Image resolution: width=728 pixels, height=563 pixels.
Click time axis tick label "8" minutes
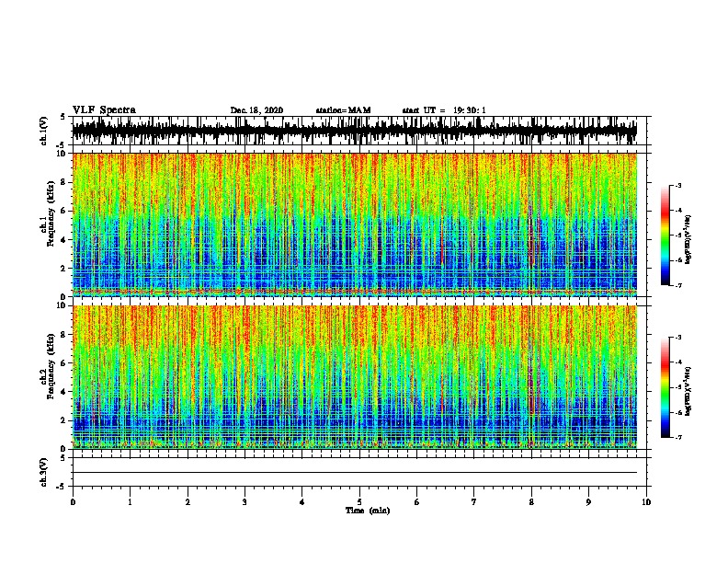point(531,502)
